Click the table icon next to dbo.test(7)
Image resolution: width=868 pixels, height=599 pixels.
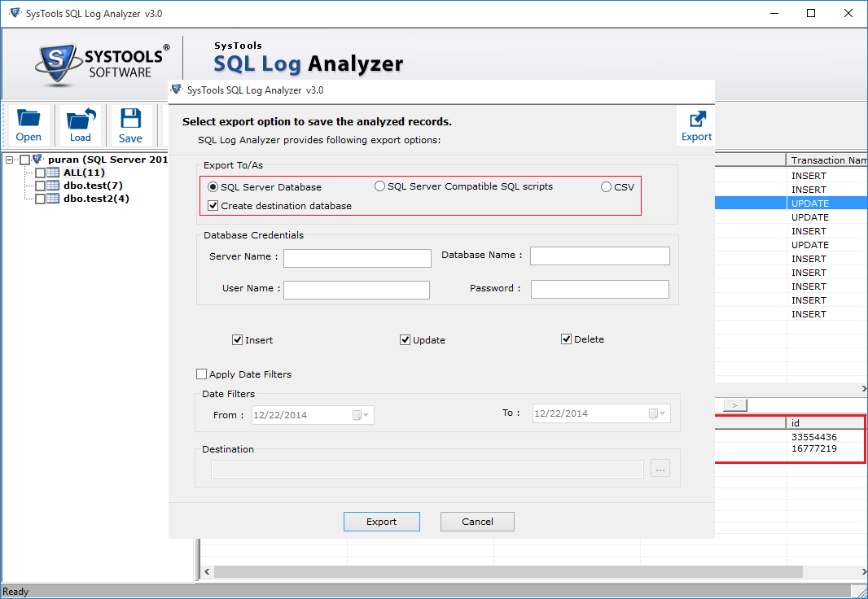pos(53,186)
